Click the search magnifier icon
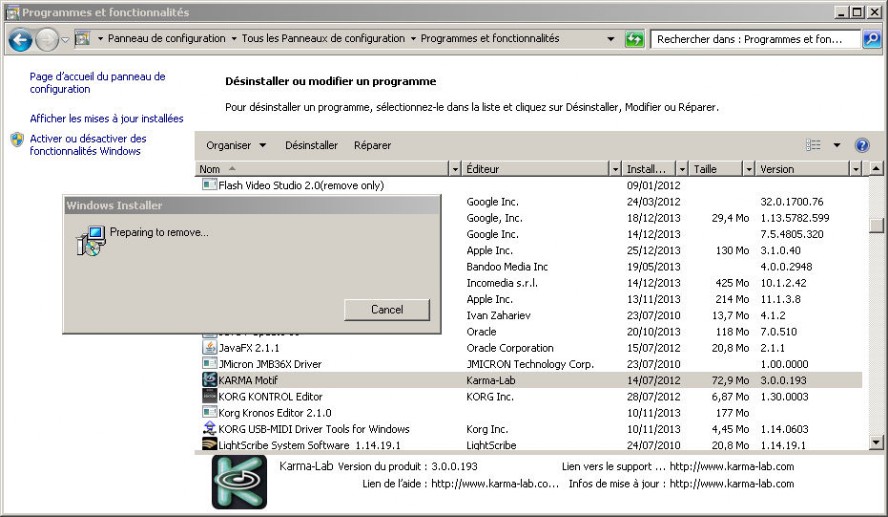Screen dimensions: 888x517 tap(870, 39)
